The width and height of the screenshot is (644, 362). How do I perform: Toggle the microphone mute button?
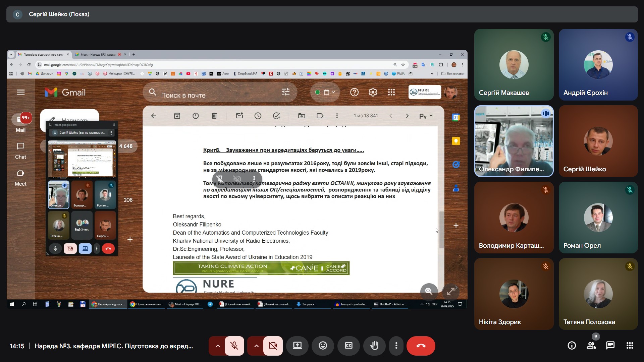click(x=234, y=346)
